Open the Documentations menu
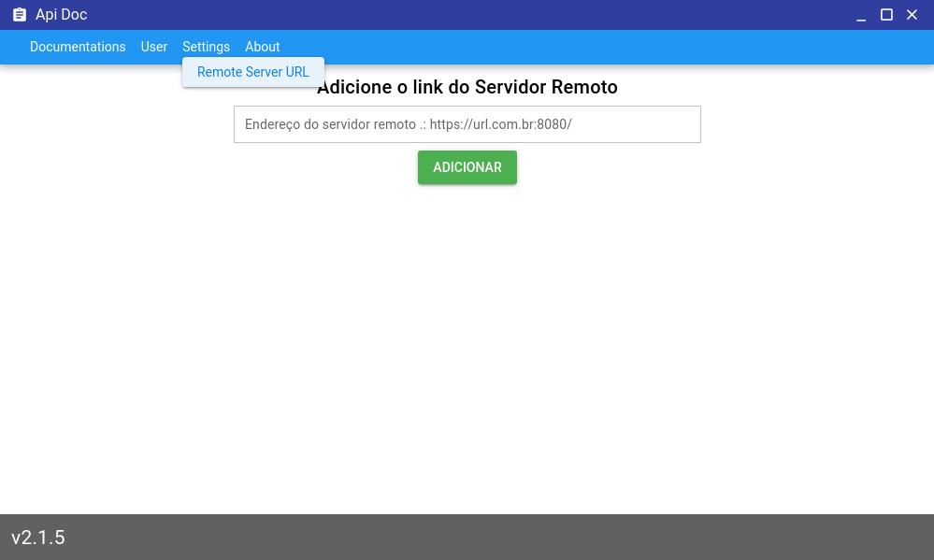Viewport: 934px width, 560px height. coord(78,47)
